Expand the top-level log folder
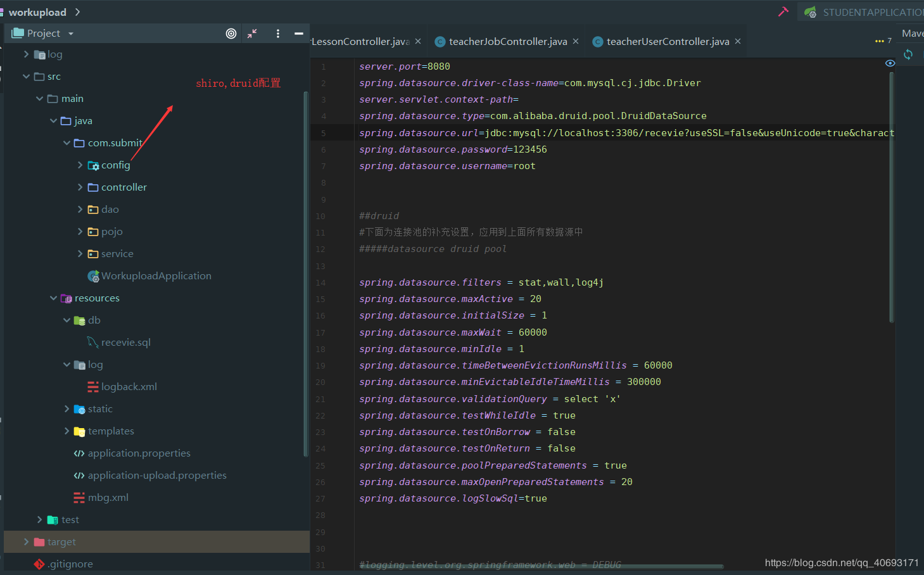The height and width of the screenshot is (575, 924). [x=26, y=54]
